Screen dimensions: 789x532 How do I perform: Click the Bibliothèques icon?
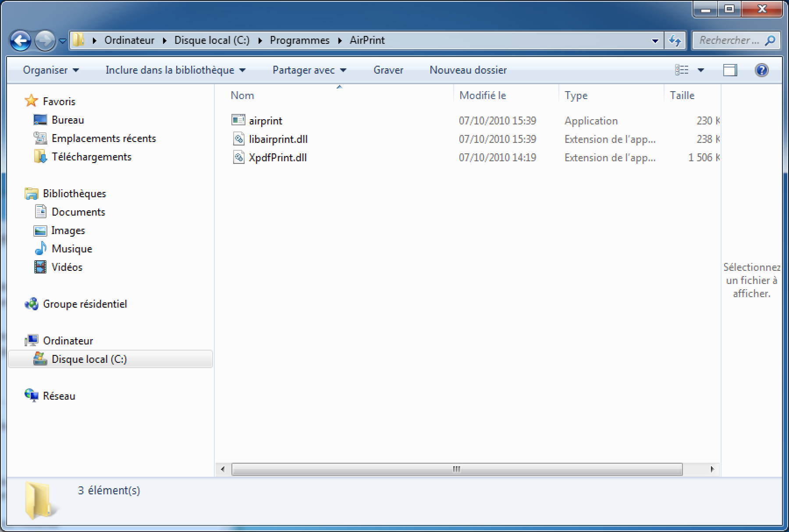coord(32,193)
